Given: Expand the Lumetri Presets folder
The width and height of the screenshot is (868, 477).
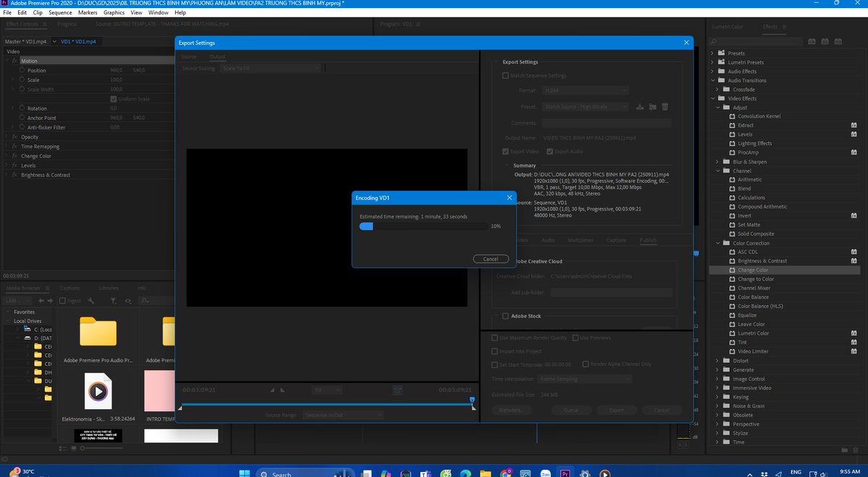Looking at the screenshot, I should point(712,62).
